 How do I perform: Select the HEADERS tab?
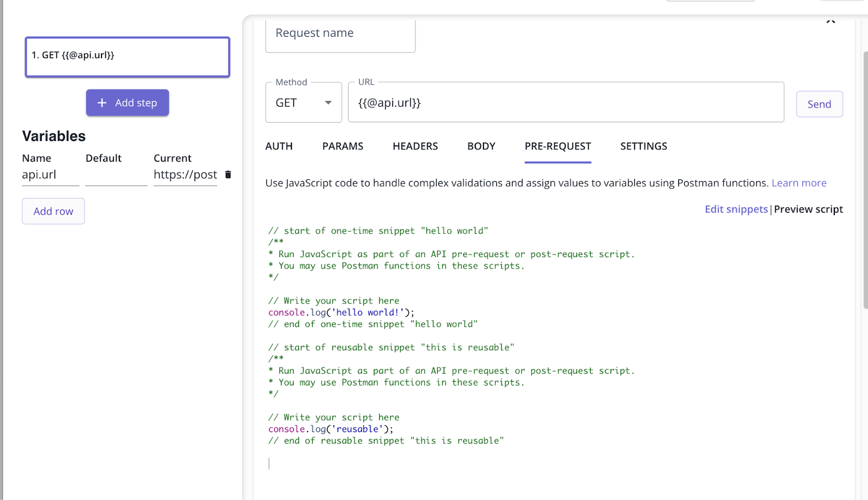[x=415, y=146]
